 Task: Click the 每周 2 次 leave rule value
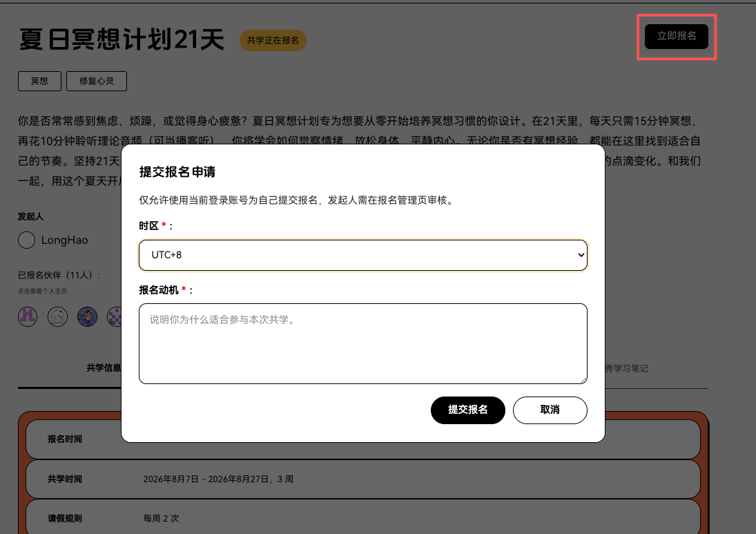tap(161, 519)
